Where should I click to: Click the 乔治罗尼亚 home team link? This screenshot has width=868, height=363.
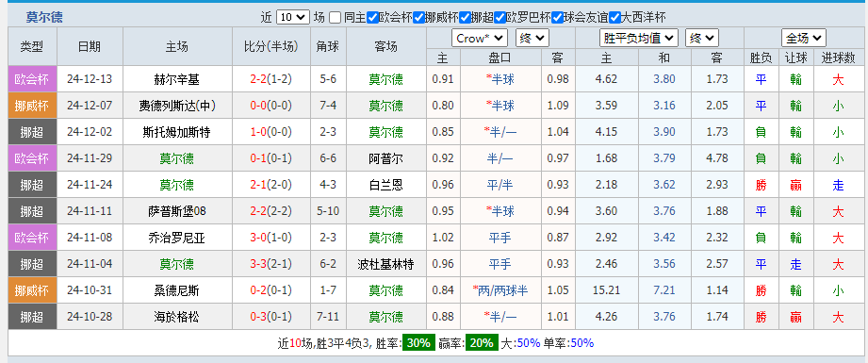(177, 239)
